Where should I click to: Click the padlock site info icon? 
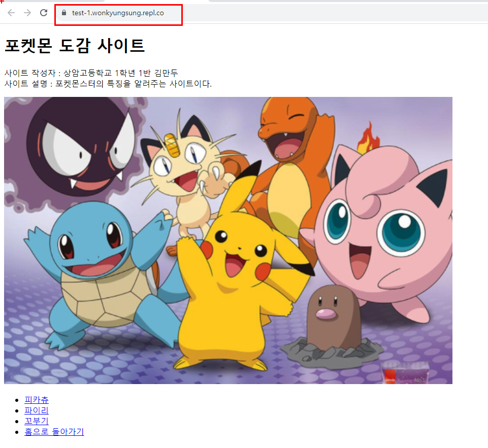pyautogui.click(x=64, y=13)
